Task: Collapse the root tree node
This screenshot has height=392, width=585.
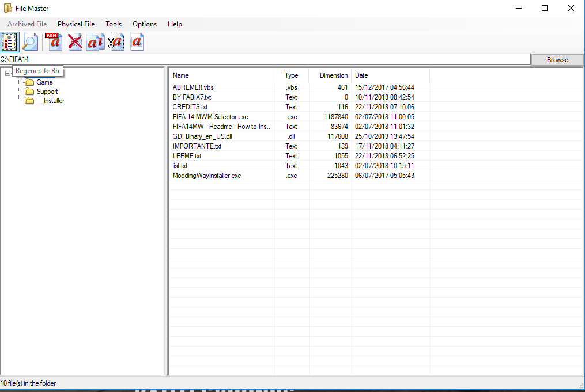Action: point(7,74)
